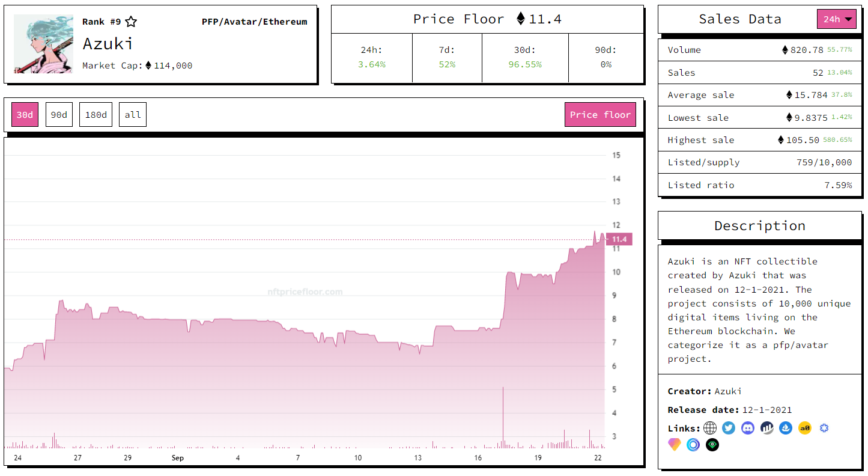The width and height of the screenshot is (868, 476).
Task: Select the 30d chart range tab
Action: [25, 115]
